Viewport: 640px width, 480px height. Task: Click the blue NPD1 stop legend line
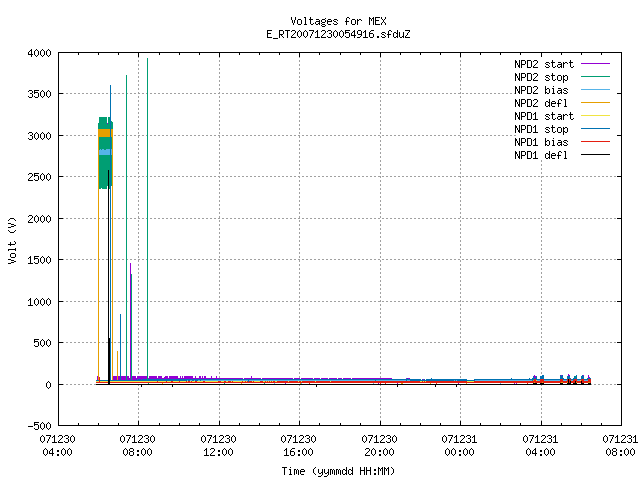click(595, 129)
